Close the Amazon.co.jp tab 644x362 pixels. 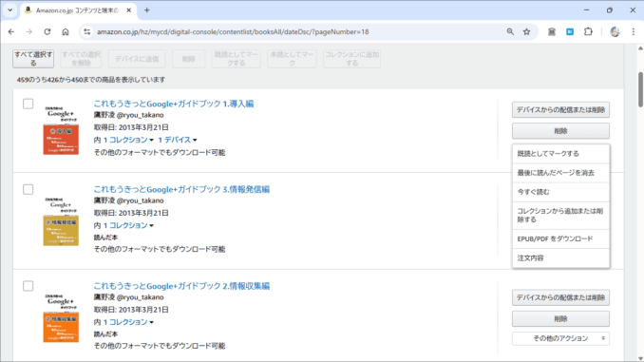click(x=128, y=10)
